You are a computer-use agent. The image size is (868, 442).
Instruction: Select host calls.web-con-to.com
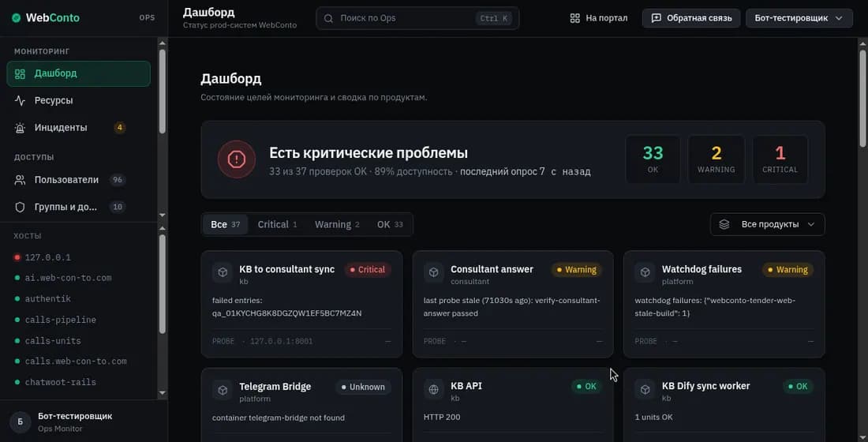[75, 361]
